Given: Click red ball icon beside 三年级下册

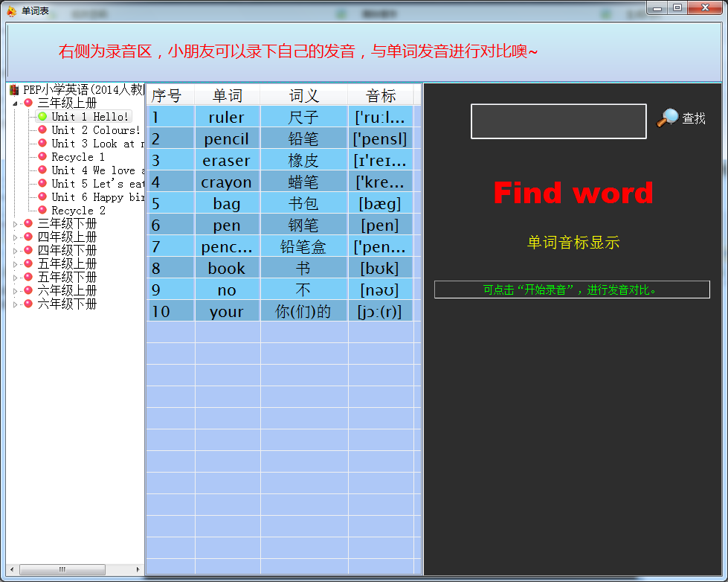Looking at the screenshot, I should 28,223.
